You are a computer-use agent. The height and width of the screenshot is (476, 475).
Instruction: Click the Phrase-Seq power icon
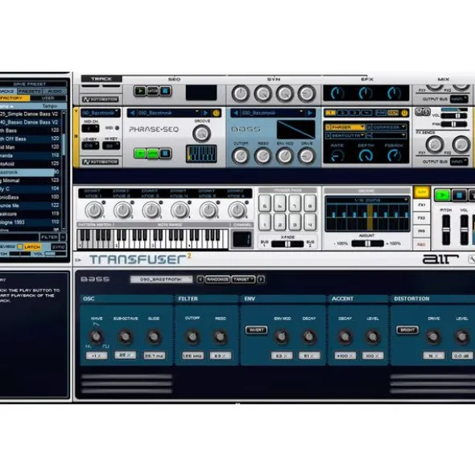216,114
